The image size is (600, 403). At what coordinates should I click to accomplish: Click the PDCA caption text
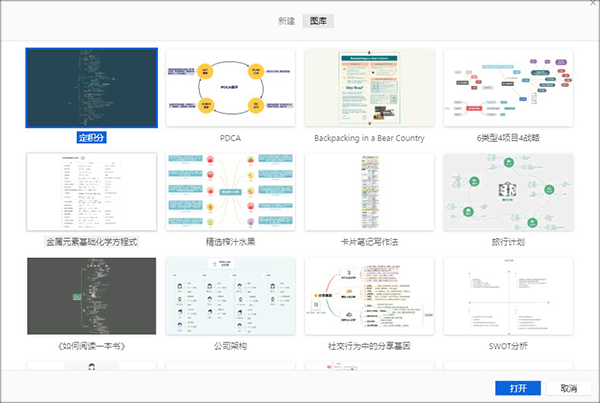point(230,138)
